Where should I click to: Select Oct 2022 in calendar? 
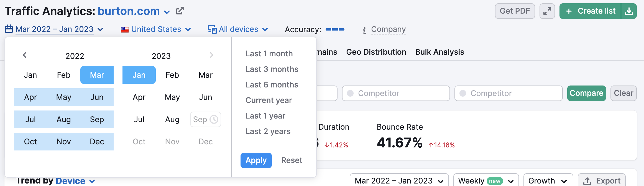(x=30, y=142)
